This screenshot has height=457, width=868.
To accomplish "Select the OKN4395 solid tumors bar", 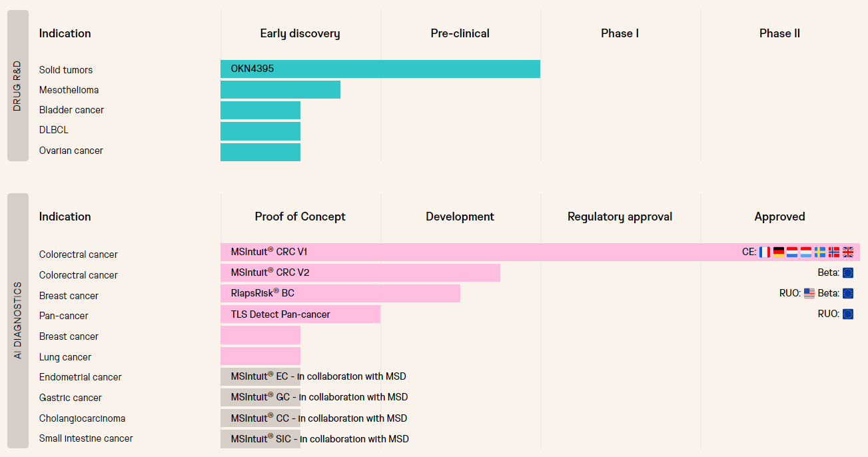I will pyautogui.click(x=380, y=69).
